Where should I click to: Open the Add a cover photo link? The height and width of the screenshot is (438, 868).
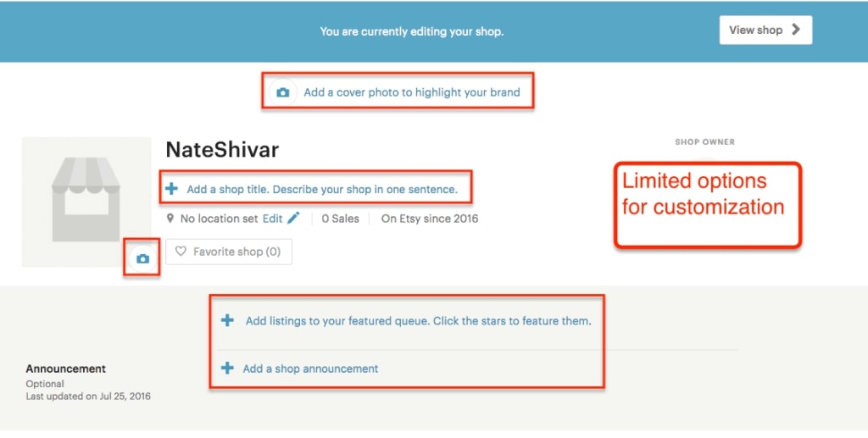pos(412,92)
